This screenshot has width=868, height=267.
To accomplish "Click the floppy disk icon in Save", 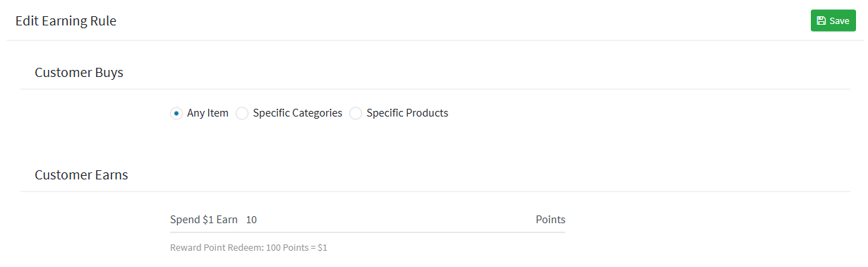I will [821, 20].
